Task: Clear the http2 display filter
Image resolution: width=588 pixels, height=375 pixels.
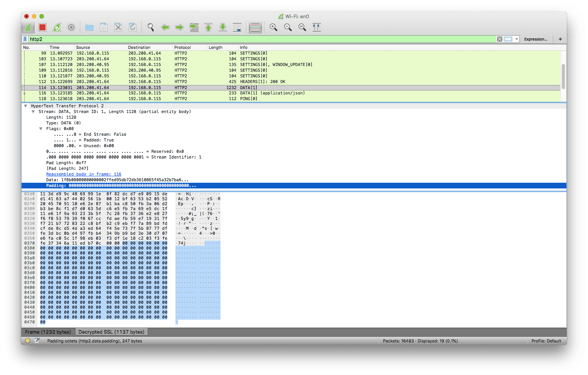Action: pos(500,39)
